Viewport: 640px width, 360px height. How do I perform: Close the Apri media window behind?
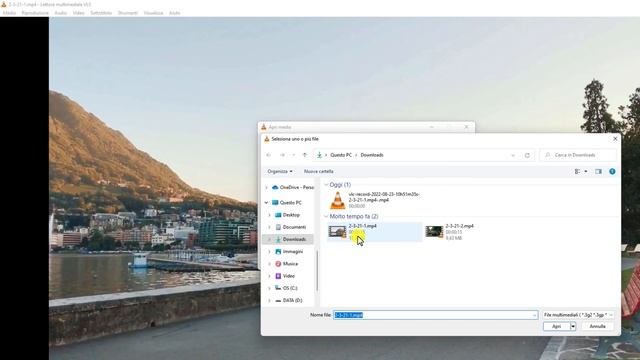467,127
